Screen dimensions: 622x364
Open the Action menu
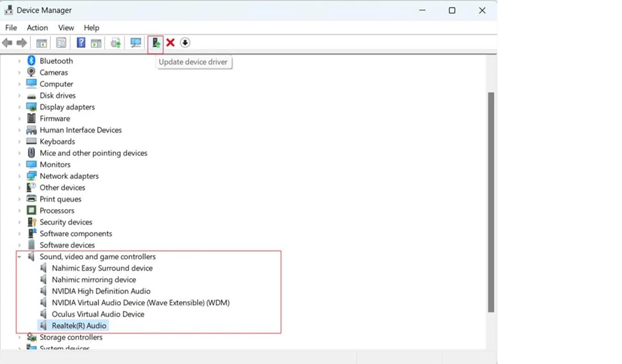click(37, 28)
